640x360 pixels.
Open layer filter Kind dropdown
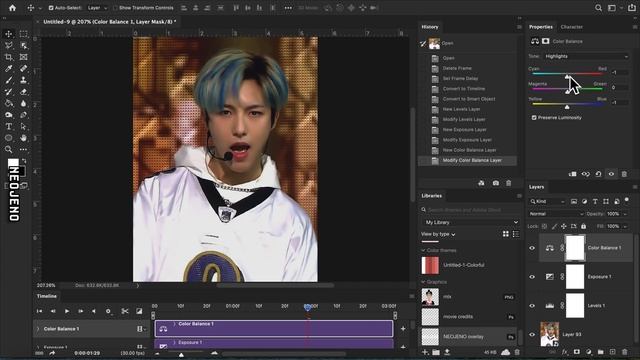547,202
